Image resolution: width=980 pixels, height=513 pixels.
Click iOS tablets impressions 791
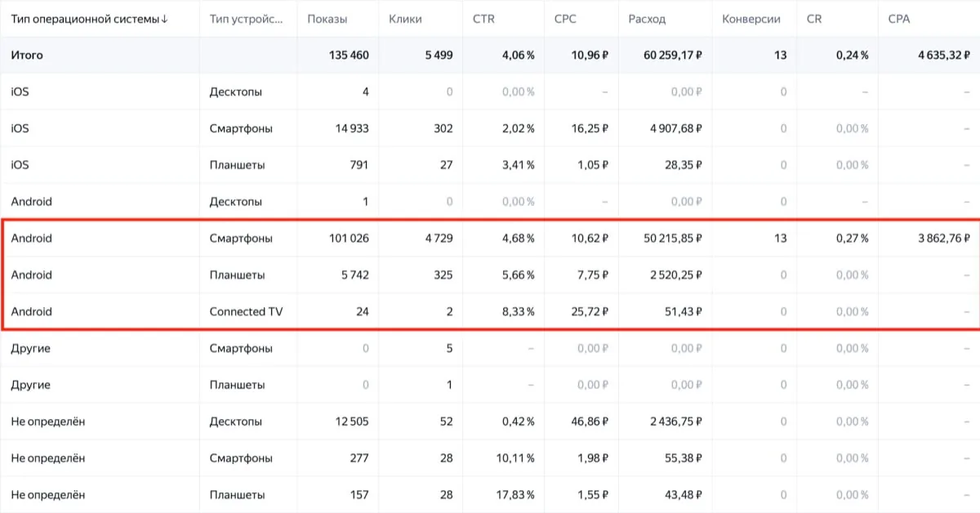coord(359,165)
